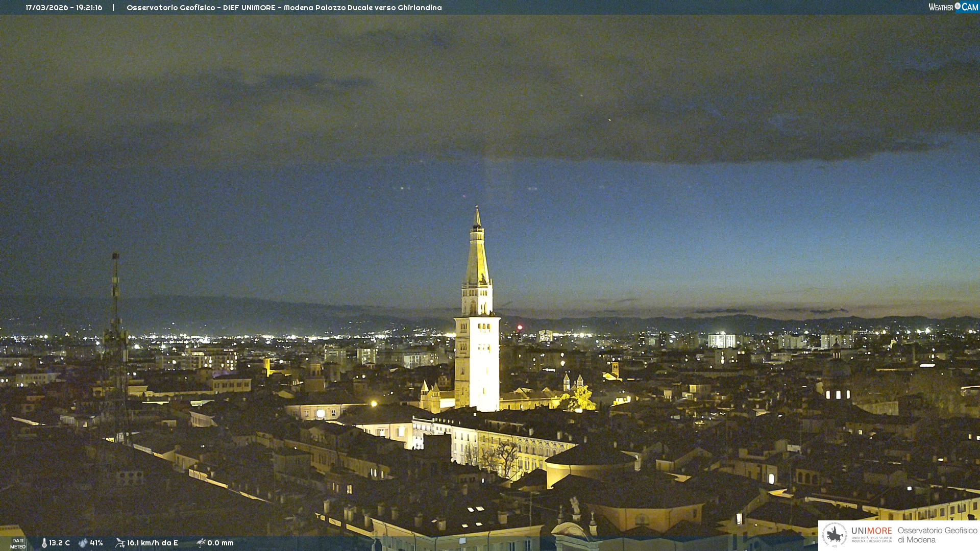Screen dimensions: 980x551
Task: Click the WeatherCam camera lens icon
Action: pyautogui.click(x=958, y=6)
